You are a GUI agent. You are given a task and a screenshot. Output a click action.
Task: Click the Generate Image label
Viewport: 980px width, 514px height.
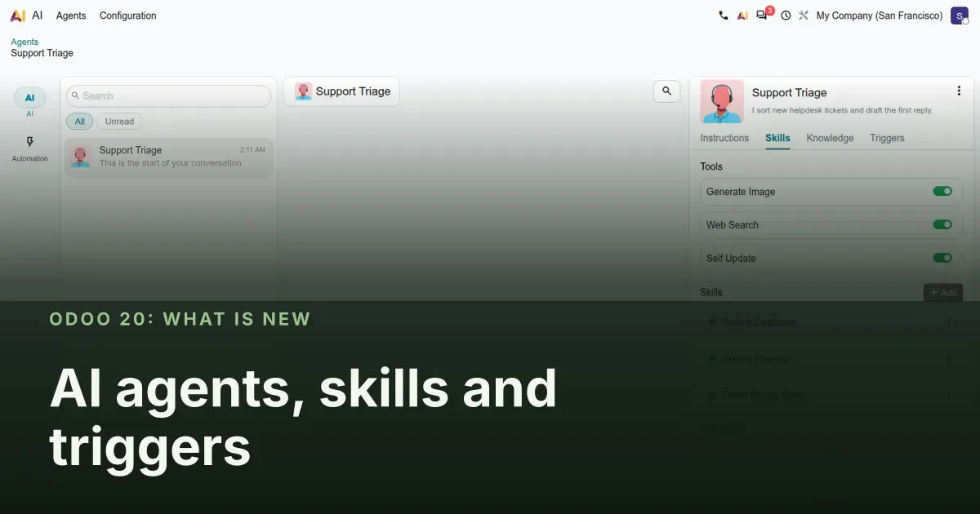(x=741, y=192)
